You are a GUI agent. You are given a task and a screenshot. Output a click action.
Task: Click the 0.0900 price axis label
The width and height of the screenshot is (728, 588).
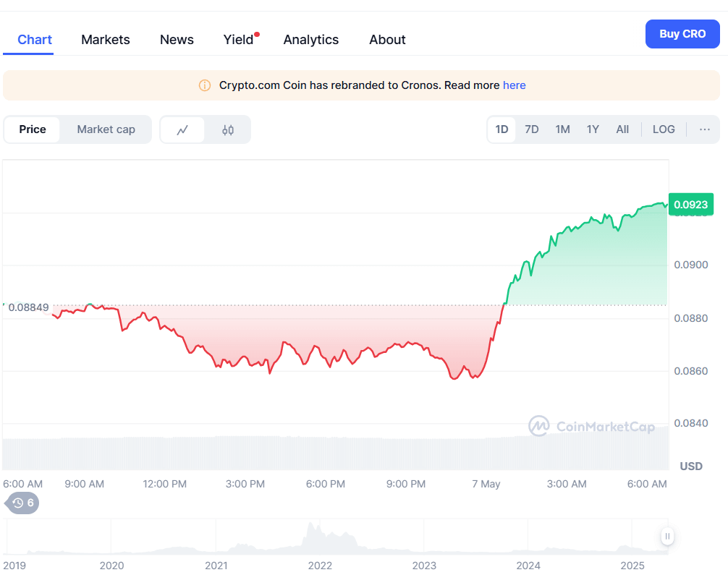(x=691, y=265)
